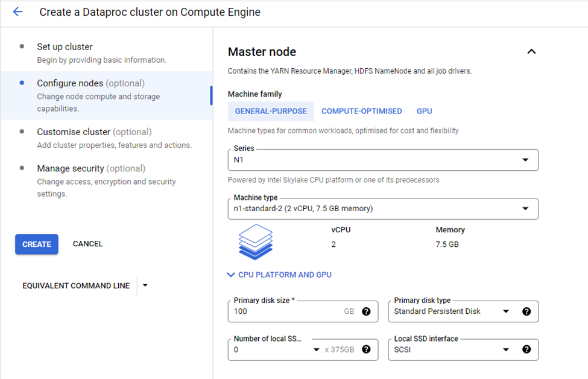Click the Cancel button
Screen dimensions: 588x379
point(88,244)
